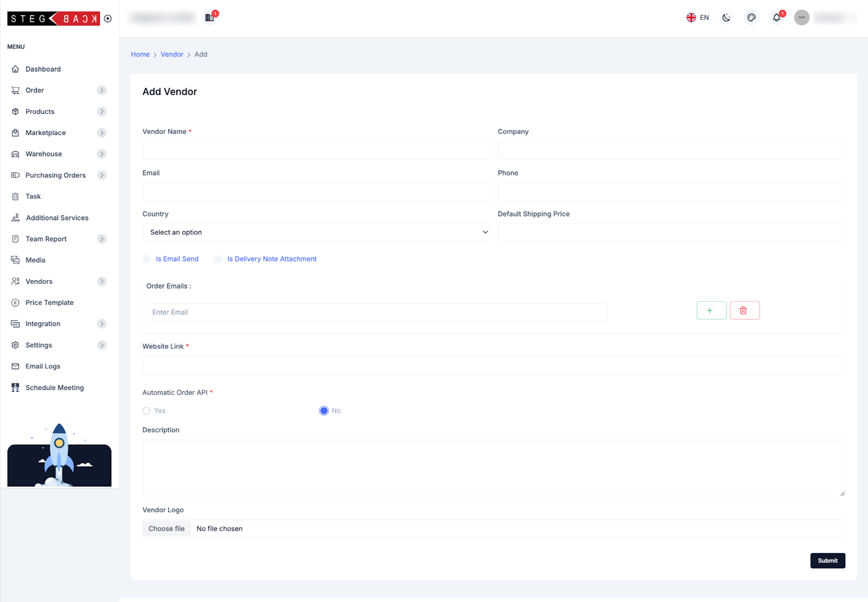The image size is (868, 602).
Task: Click the Price Template euro icon
Action: (x=15, y=303)
